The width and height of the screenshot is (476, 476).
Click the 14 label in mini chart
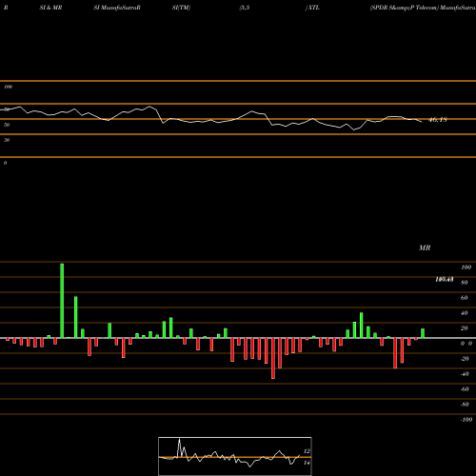(x=307, y=463)
